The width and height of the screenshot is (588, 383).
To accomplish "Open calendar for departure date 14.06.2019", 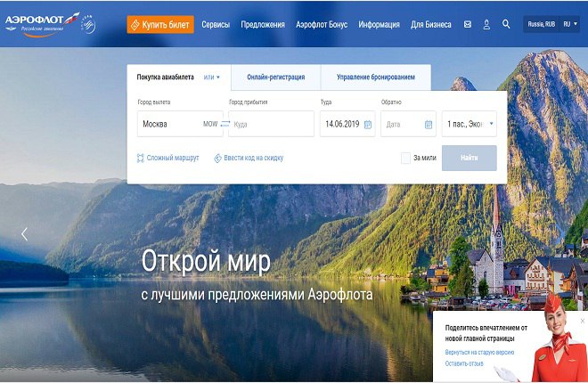I will (368, 125).
